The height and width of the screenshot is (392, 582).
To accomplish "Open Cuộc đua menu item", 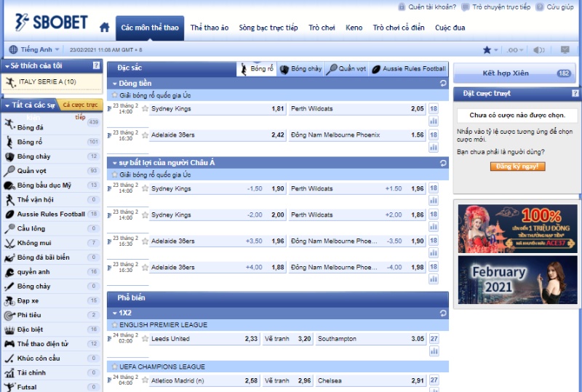I will pos(450,28).
